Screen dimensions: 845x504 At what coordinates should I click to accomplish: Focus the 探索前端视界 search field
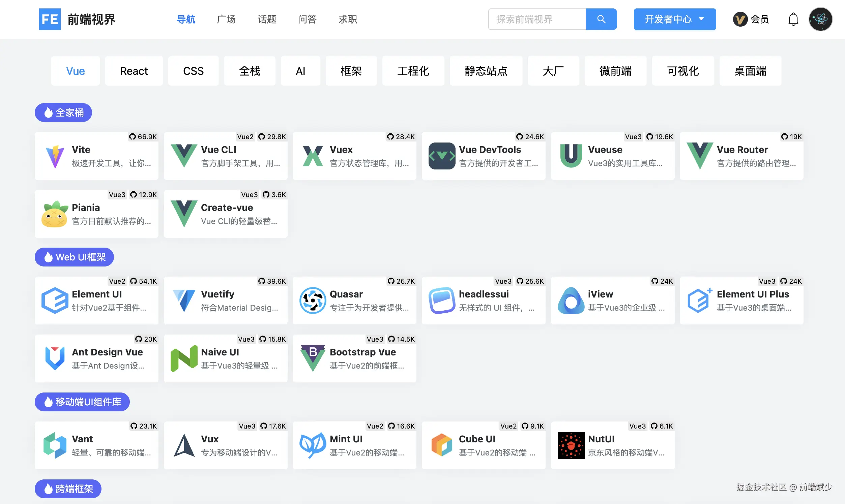pyautogui.click(x=537, y=19)
